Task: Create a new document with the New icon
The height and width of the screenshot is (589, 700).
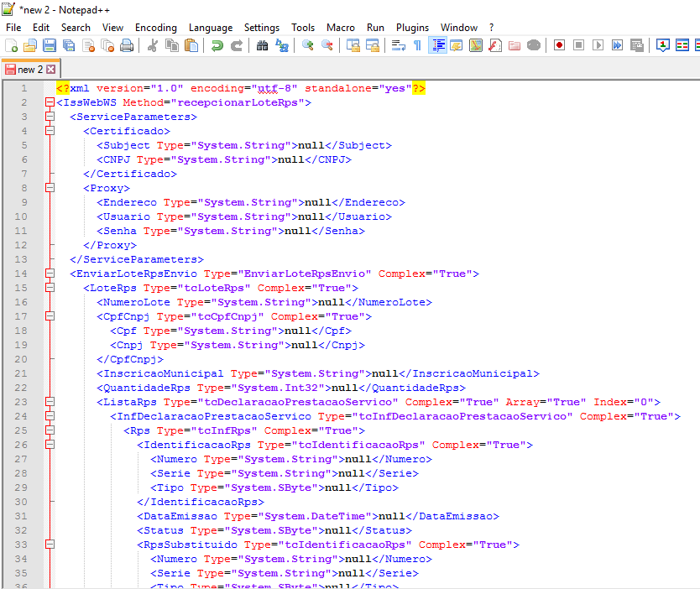Action: (11, 45)
